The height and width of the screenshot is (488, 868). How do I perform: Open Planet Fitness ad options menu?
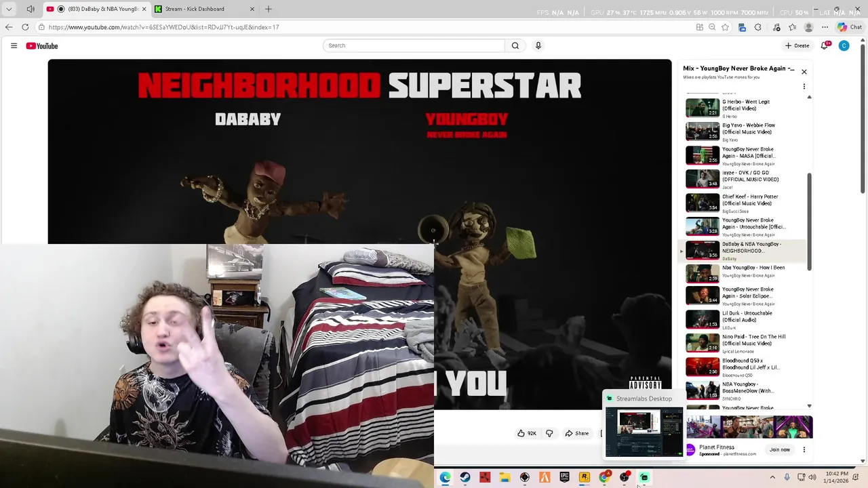804,449
